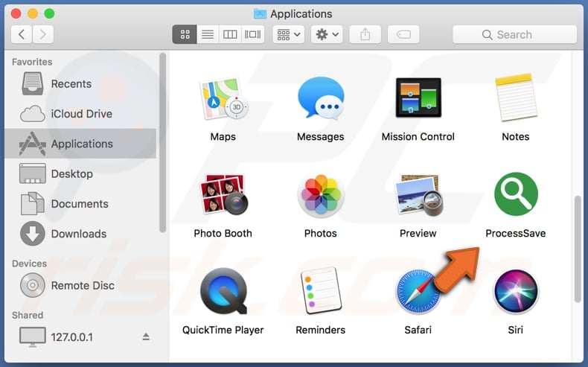The height and width of the screenshot is (367, 588).
Task: Open the Reminders app icon
Action: pyautogui.click(x=321, y=290)
